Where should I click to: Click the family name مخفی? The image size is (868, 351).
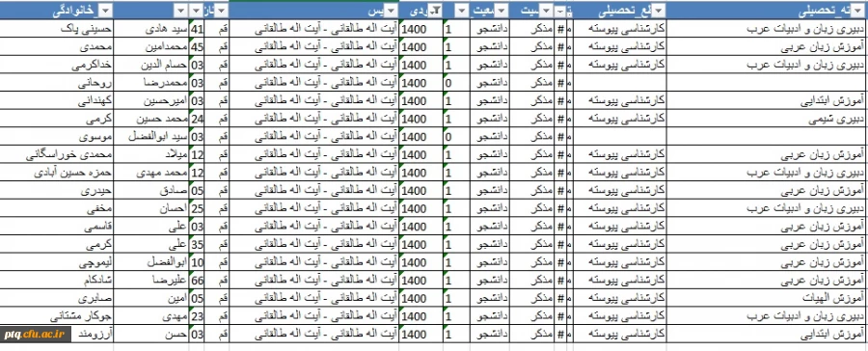click(99, 208)
